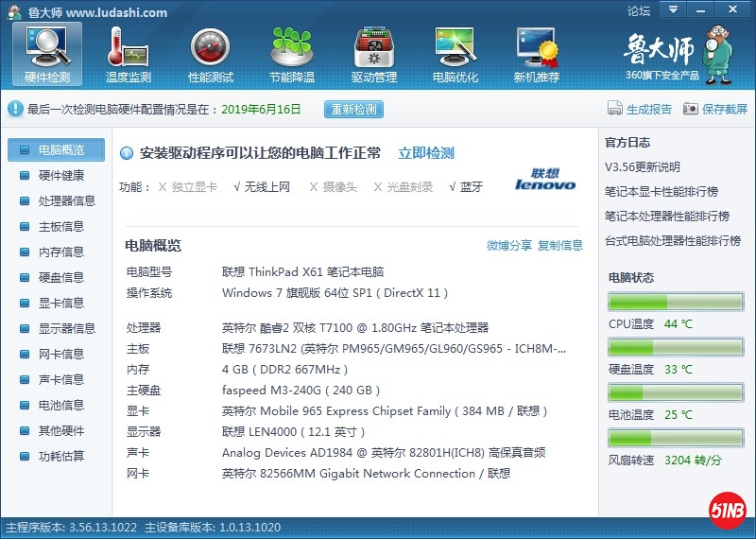The image size is (756, 539).
Task: Go to 电池信息 sidebar section
Action: [x=60, y=406]
